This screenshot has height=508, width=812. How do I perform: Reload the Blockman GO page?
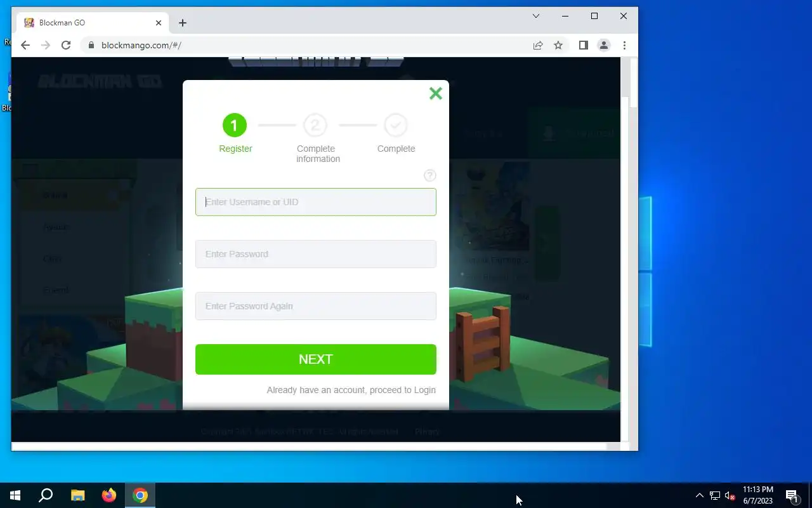66,45
